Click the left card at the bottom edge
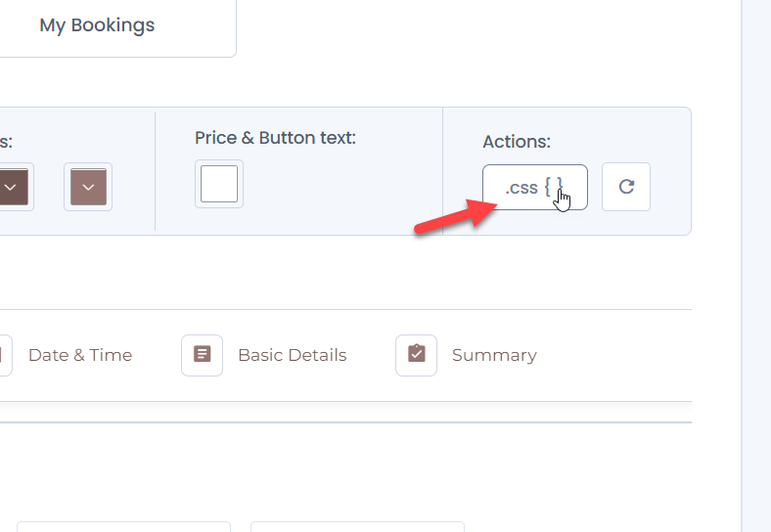The width and height of the screenshot is (771, 532). click(123, 526)
